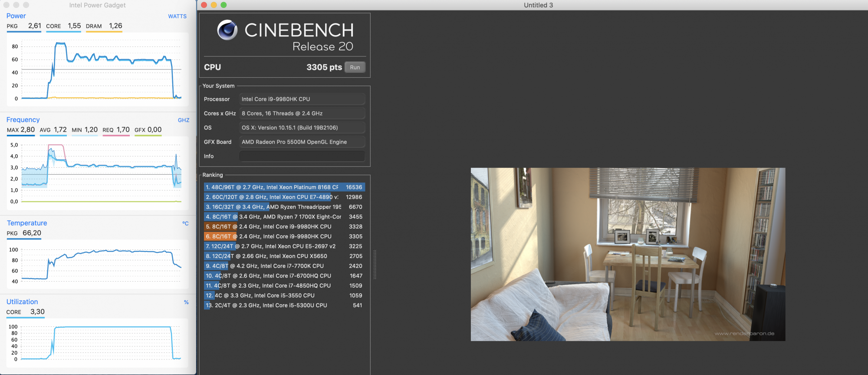Click the rendered room image
This screenshot has width=868, height=375.
[x=628, y=254]
